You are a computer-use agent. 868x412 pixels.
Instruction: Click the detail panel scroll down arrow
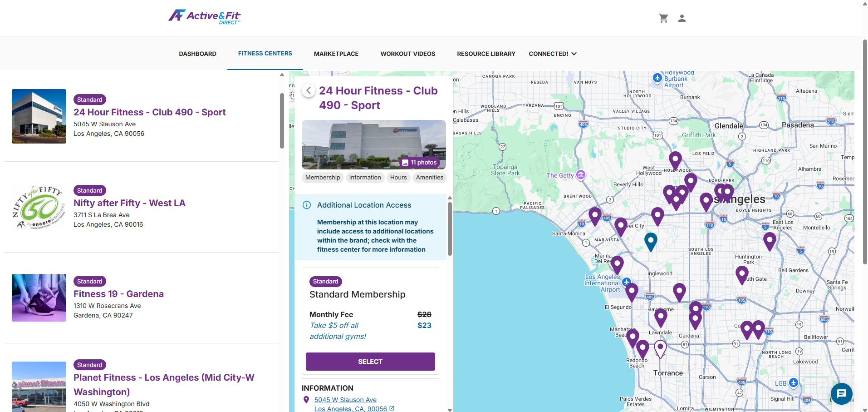(450, 410)
